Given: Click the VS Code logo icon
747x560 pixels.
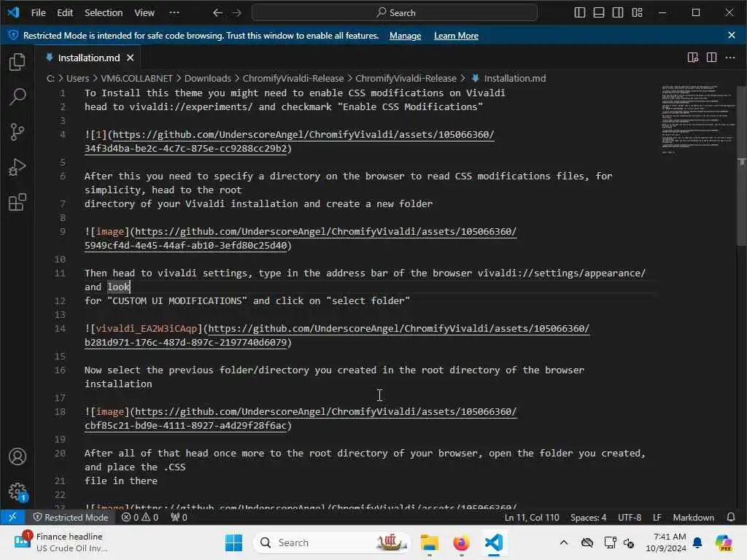Looking at the screenshot, I should pyautogui.click(x=13, y=12).
